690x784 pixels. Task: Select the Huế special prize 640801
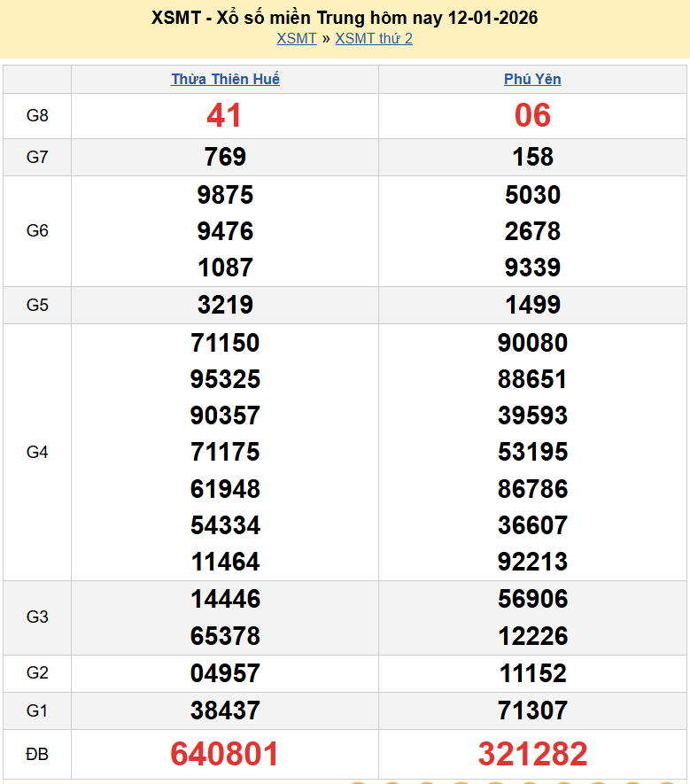click(225, 754)
